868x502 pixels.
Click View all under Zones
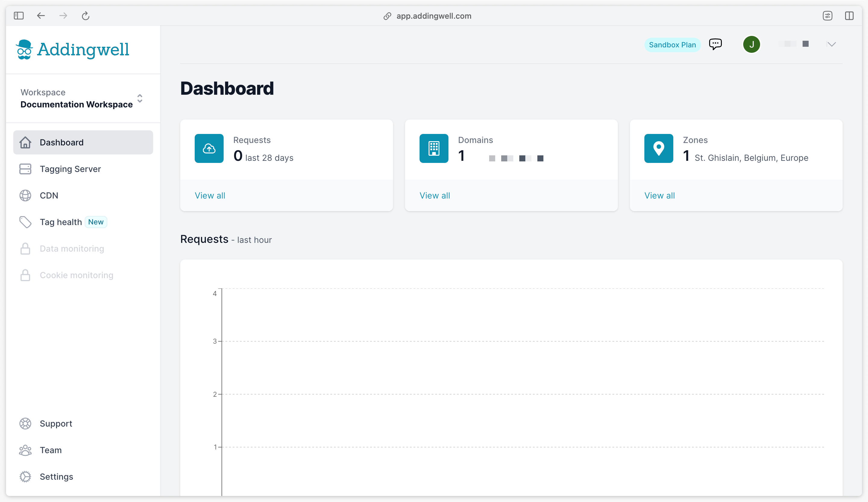[659, 195]
